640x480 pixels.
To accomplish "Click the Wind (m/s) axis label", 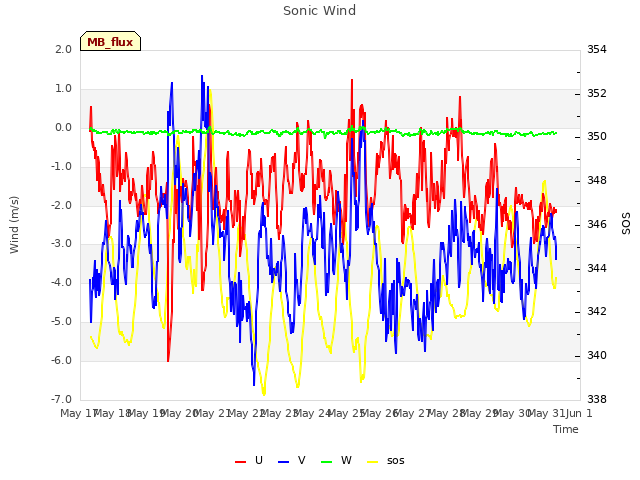I will [x=14, y=224].
